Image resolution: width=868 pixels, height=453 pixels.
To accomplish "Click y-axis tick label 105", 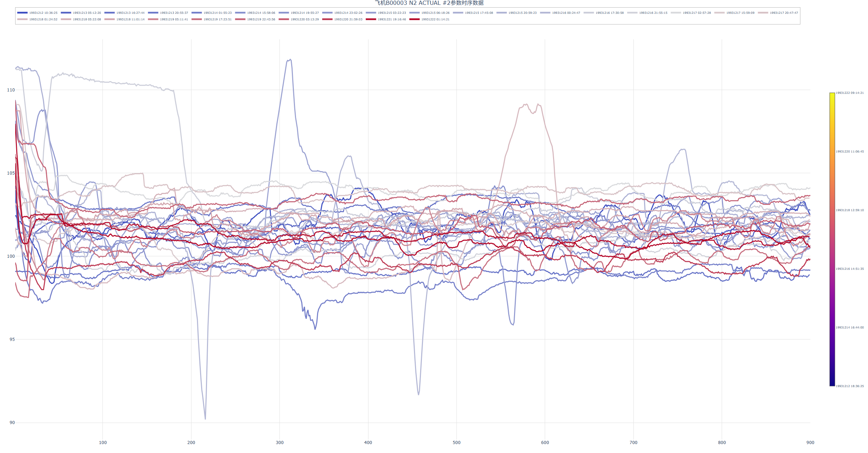I will pos(11,173).
